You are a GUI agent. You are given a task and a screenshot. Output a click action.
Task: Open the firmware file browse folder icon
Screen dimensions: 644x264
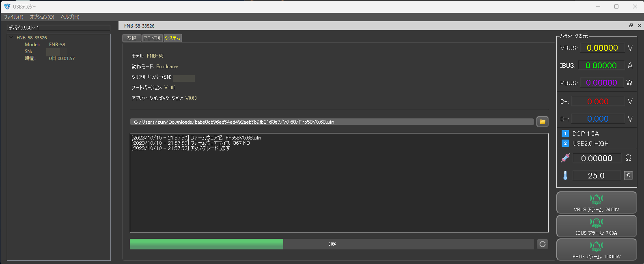[542, 122]
